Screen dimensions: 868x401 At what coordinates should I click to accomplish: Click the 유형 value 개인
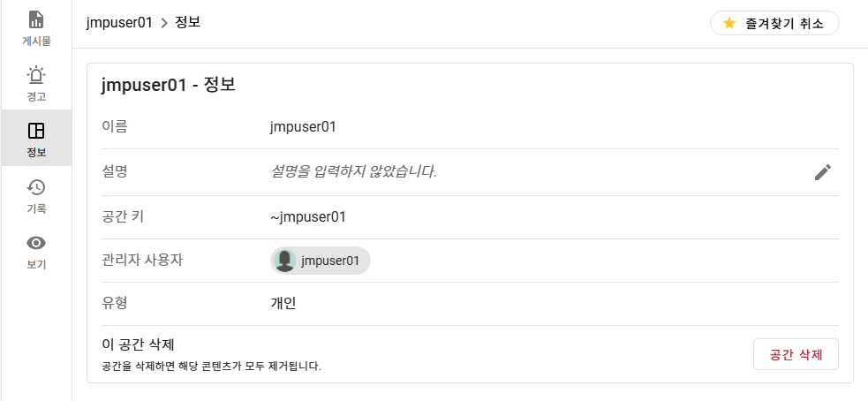(x=283, y=303)
